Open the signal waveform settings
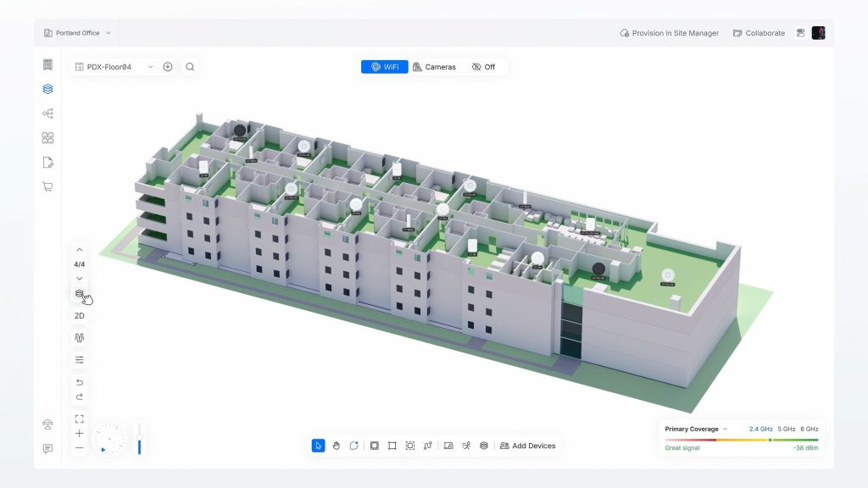Image resolution: width=868 pixels, height=488 pixels. [79, 337]
